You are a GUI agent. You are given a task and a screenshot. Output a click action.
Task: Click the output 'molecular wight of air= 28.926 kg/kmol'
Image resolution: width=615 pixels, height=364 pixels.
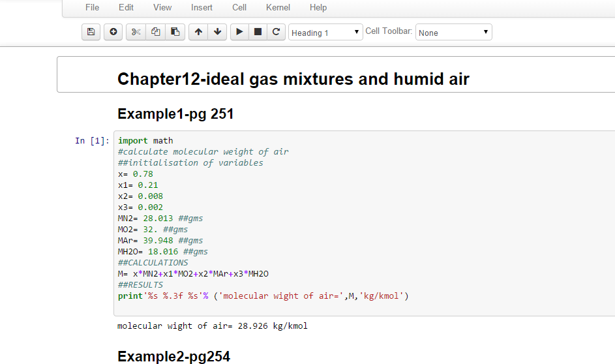coord(213,326)
